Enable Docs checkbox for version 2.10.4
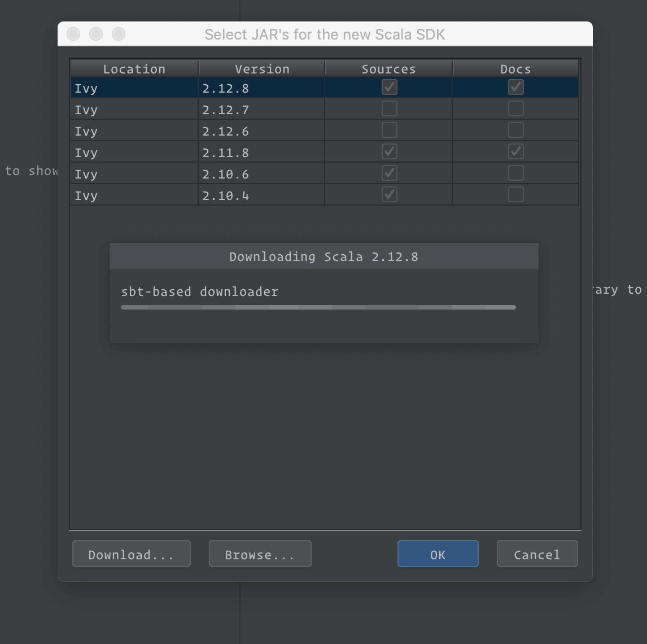The height and width of the screenshot is (644, 647). (x=516, y=194)
